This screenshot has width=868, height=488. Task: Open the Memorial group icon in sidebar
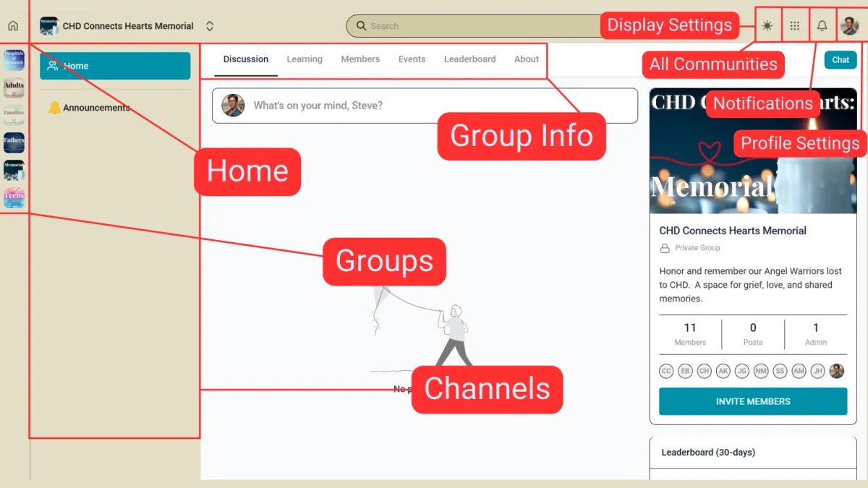click(x=14, y=170)
